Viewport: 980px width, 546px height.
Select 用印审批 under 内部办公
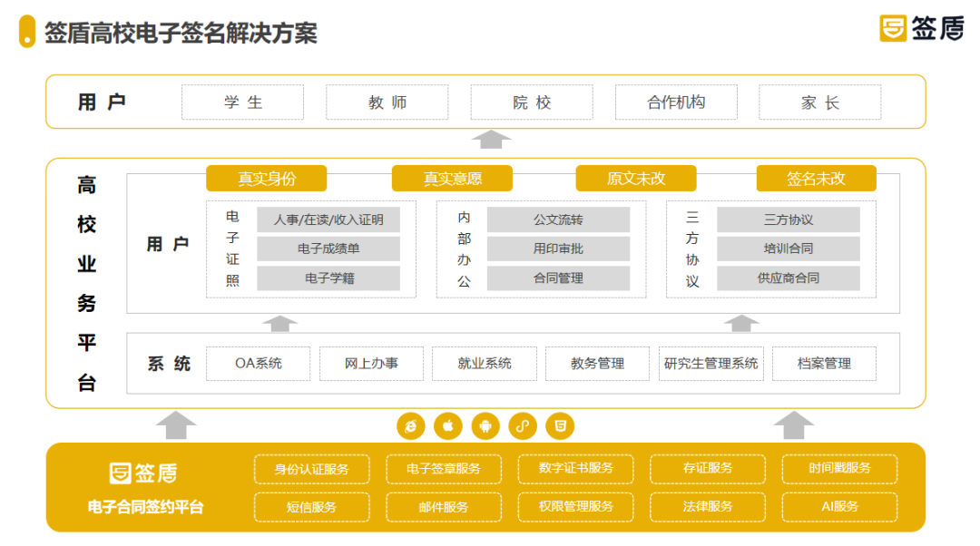click(558, 249)
